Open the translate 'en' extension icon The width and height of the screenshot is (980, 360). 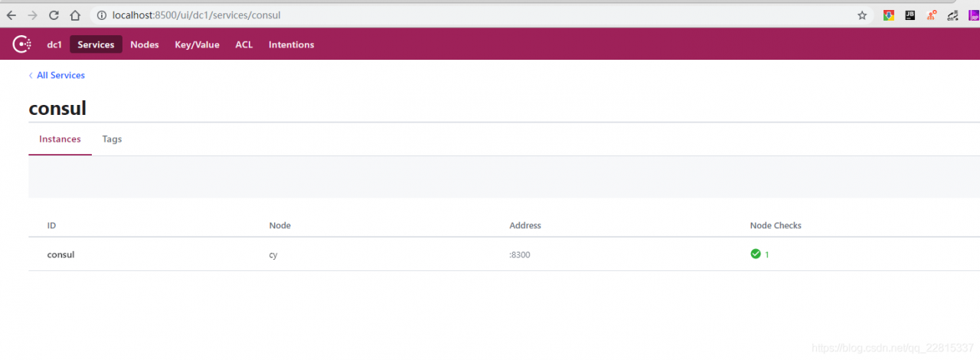pyautogui.click(x=952, y=15)
